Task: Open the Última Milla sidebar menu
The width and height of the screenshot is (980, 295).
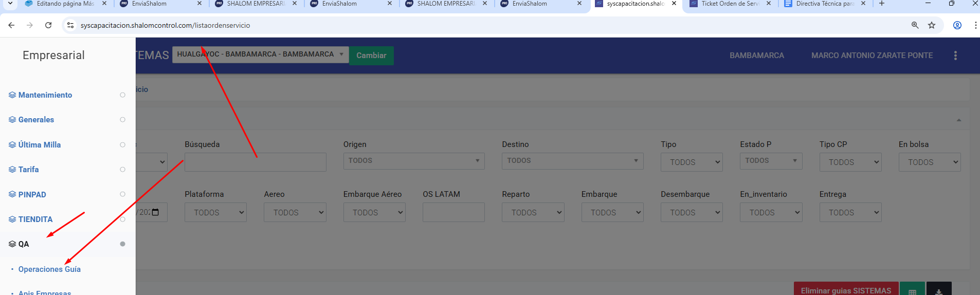Action: pos(40,145)
